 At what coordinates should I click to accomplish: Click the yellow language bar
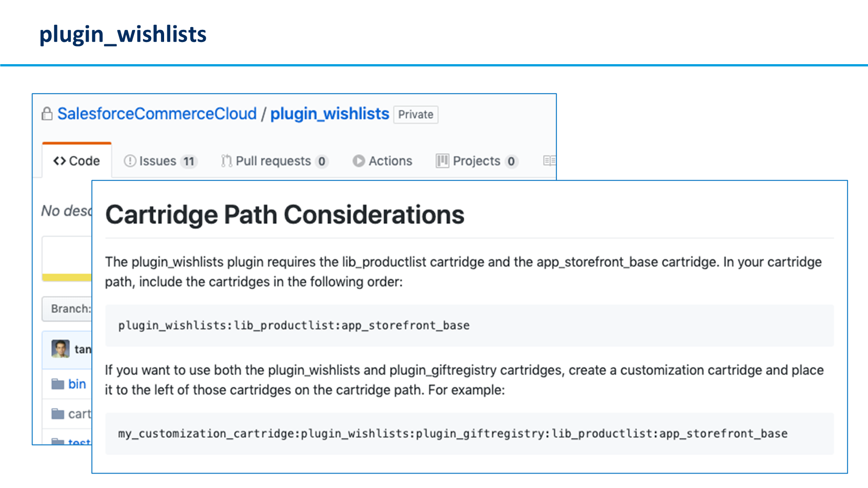pos(67,277)
